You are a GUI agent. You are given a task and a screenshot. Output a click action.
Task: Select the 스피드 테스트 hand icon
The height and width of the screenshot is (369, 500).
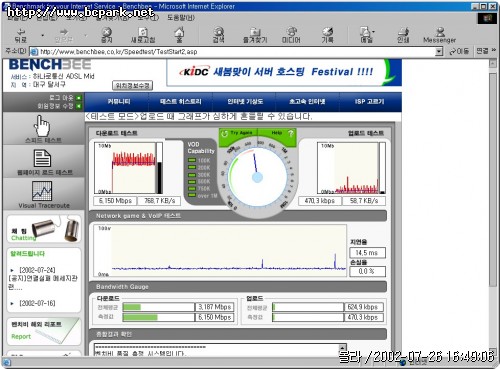(42, 125)
